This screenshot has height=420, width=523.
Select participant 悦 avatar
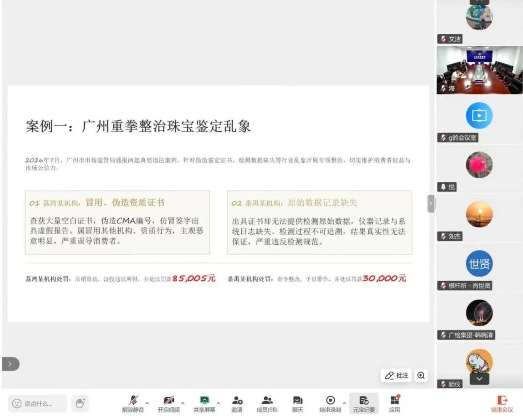479,165
